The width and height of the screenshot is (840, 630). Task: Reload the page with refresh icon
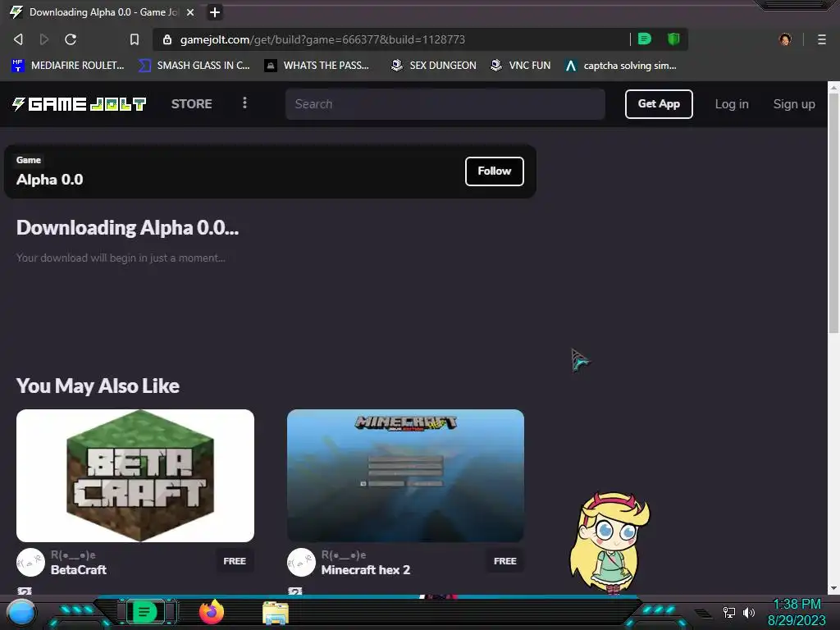click(71, 39)
